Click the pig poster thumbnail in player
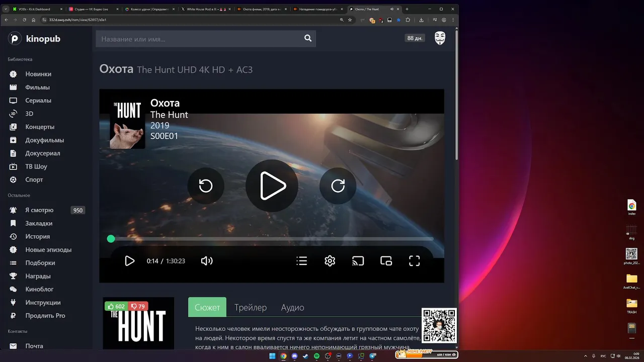Screen dimensions: 644x362 pyautogui.click(x=127, y=124)
